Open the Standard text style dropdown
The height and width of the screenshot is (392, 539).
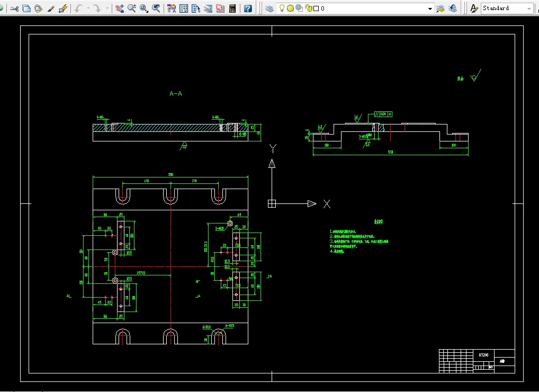(507, 8)
